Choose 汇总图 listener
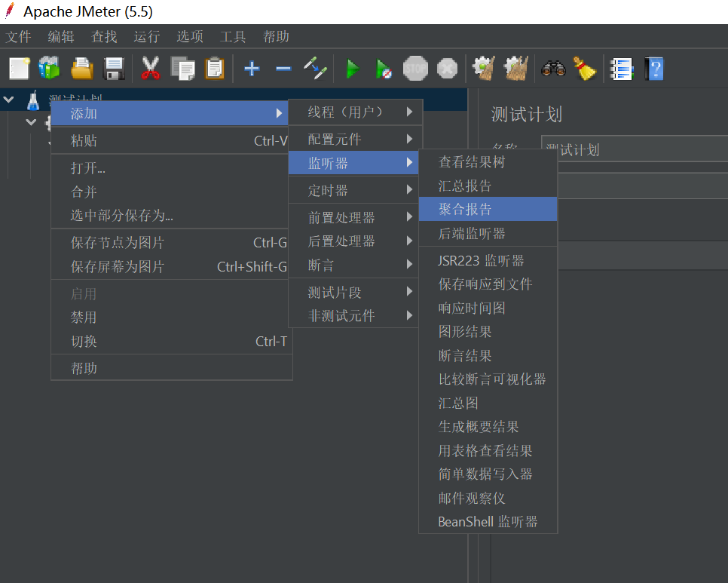 [x=488, y=403]
